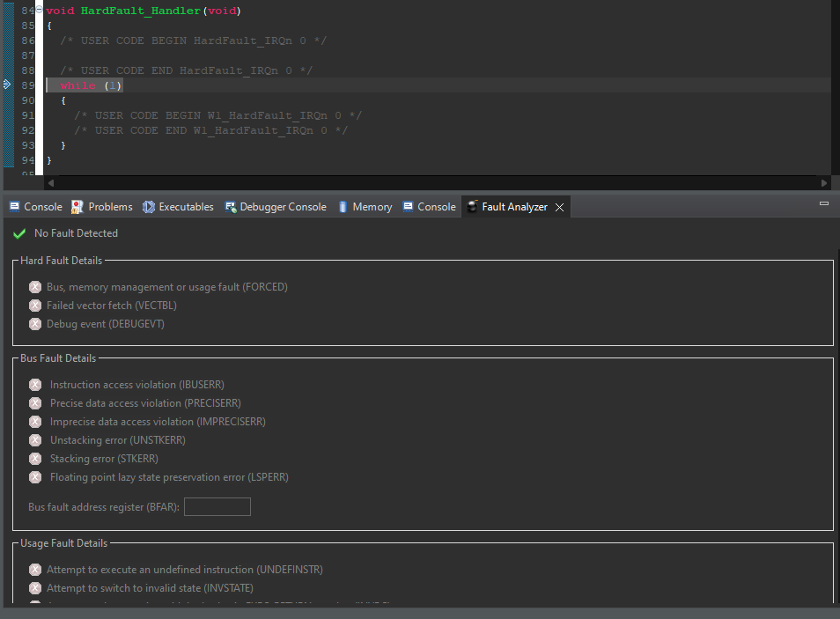This screenshot has height=619, width=840.
Task: Click the green No Fault Detected checkmark
Action: click(x=19, y=233)
